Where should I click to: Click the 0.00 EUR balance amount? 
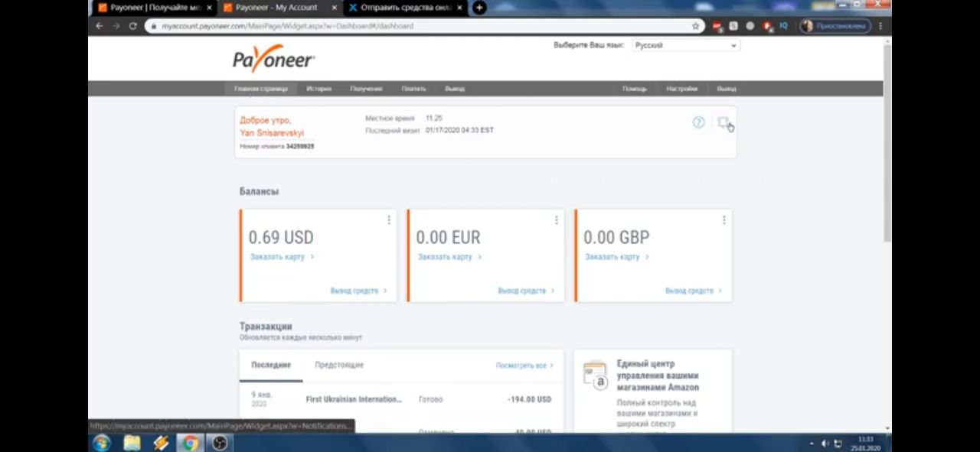(x=449, y=238)
